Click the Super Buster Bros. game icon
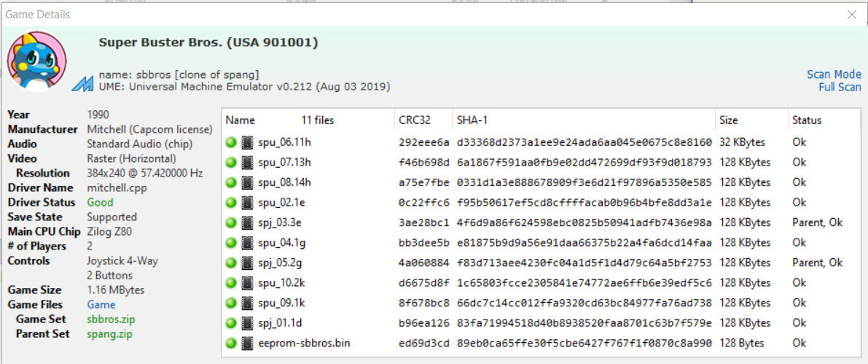 36,61
